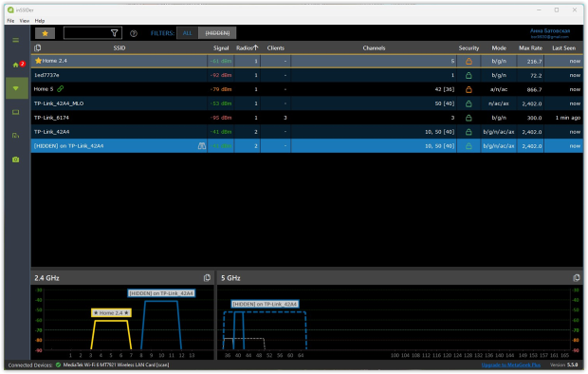Screen dimensions: 588x374
Task: Select the TP-Link_42A4 row
Action: [x=306, y=132]
